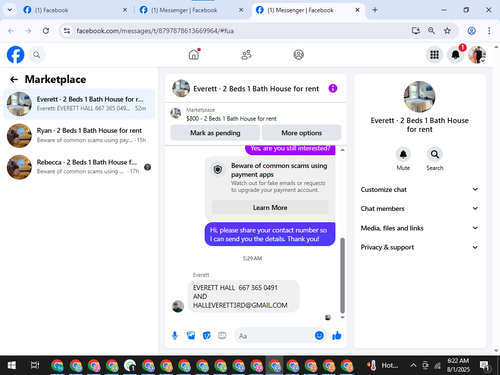Click the browser reload button
The width and height of the screenshot is (500, 375).
(x=46, y=31)
